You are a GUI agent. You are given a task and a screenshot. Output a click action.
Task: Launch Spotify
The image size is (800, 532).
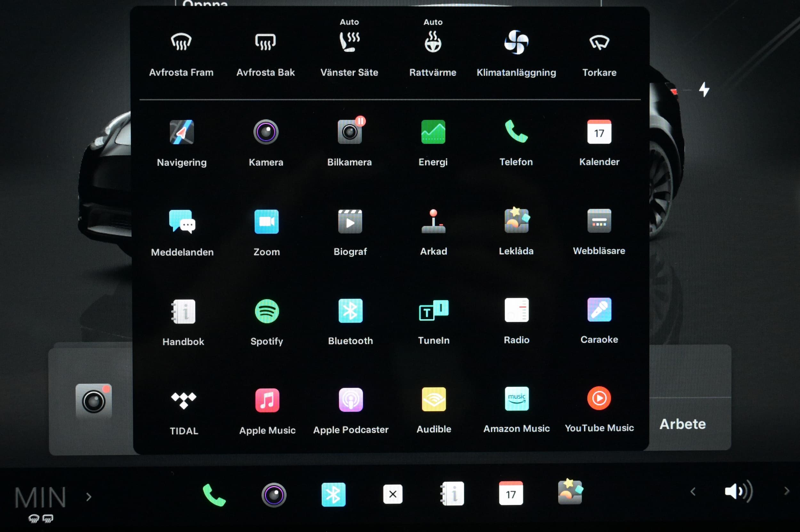pyautogui.click(x=267, y=311)
